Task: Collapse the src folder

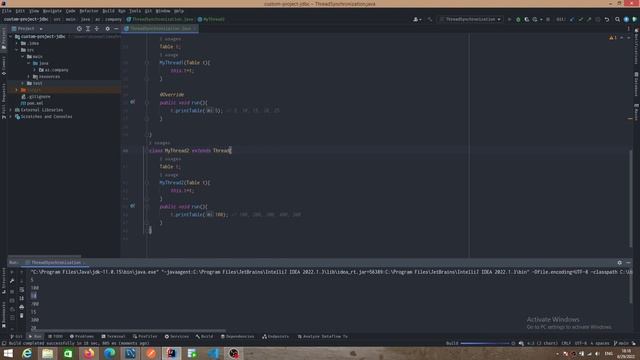Action: coord(17,50)
